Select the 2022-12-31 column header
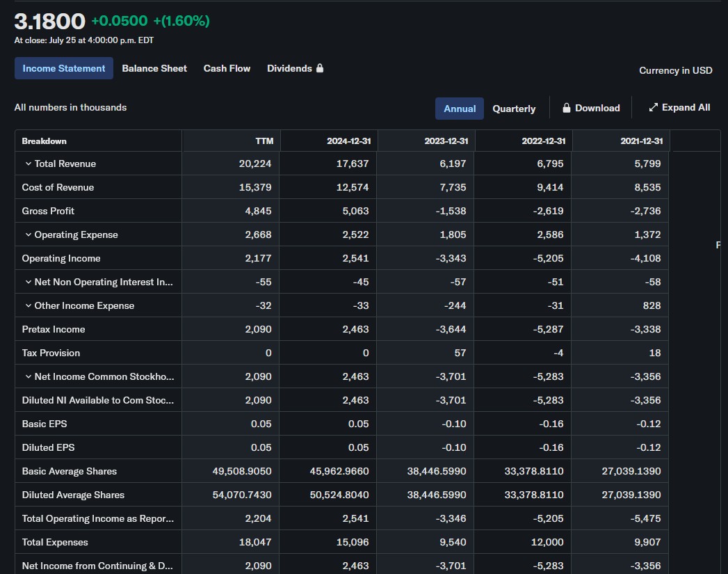 tap(544, 141)
